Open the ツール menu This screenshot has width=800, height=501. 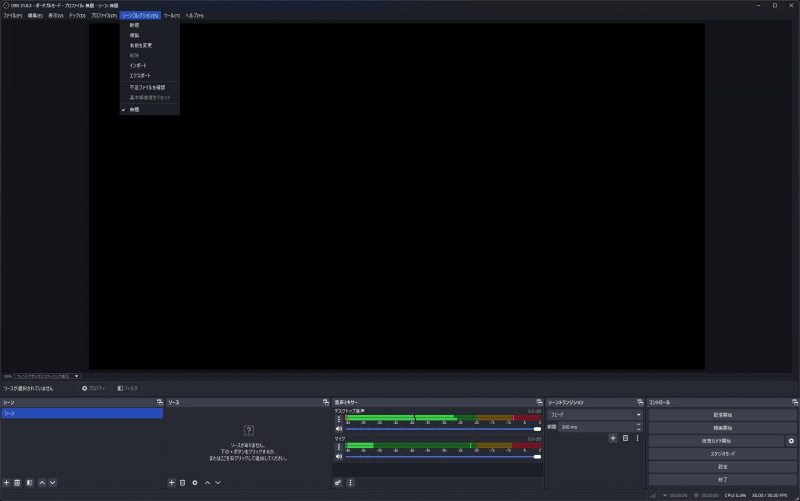pos(172,16)
